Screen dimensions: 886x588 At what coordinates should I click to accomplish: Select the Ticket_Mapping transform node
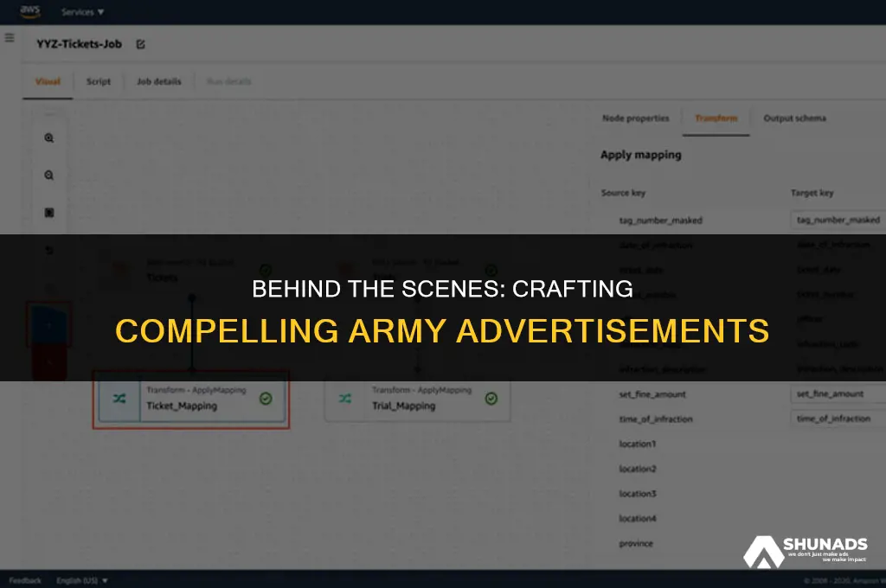tap(191, 399)
